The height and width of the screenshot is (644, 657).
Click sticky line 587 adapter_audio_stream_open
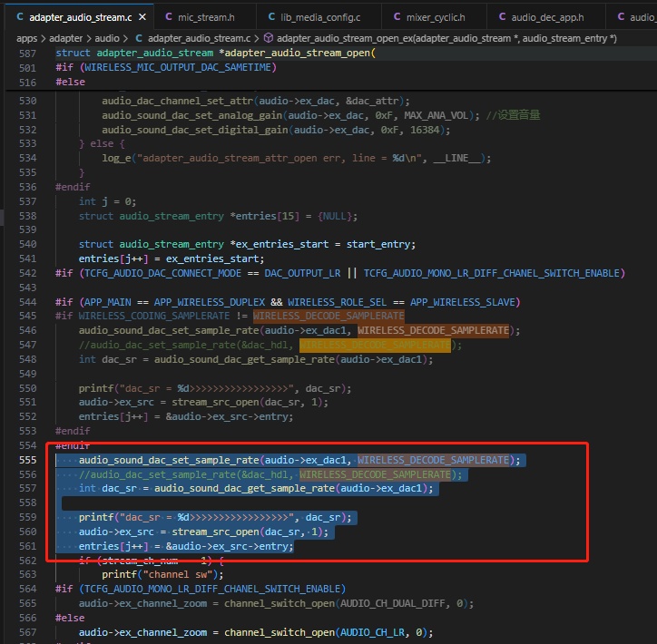click(x=216, y=54)
